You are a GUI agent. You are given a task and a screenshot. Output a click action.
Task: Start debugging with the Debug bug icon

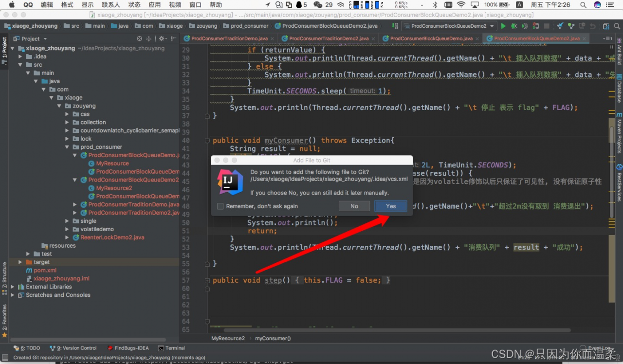(514, 26)
